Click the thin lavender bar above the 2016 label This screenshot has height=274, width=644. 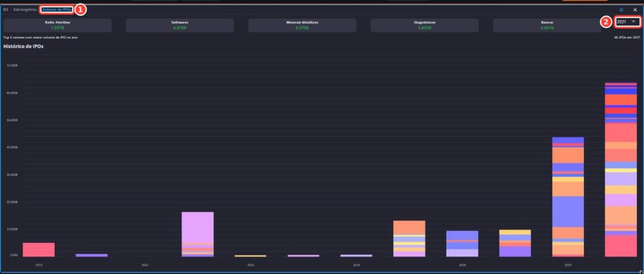coord(356,255)
